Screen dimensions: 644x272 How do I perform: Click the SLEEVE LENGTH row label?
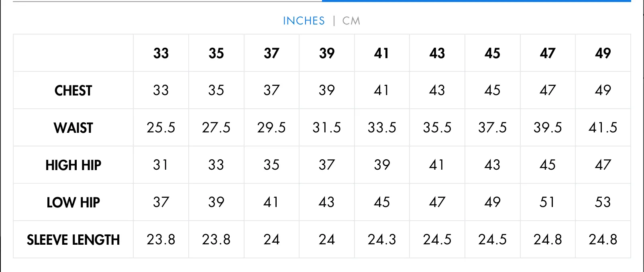pos(73,240)
